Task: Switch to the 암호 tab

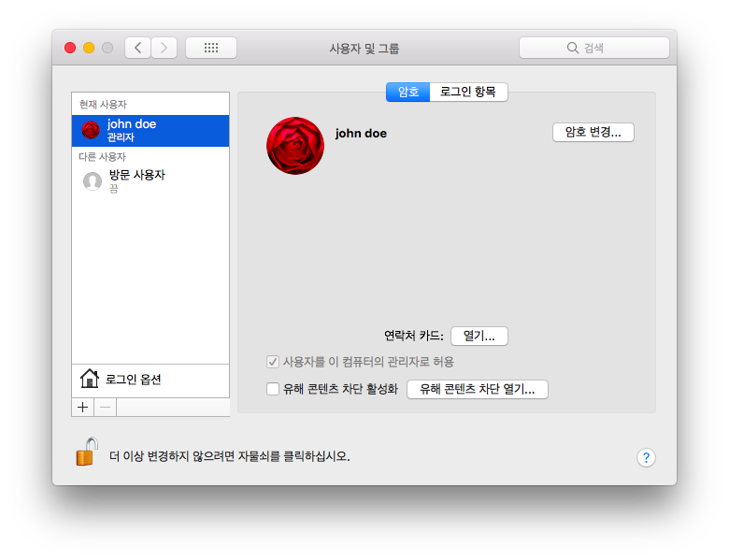Action: [407, 92]
